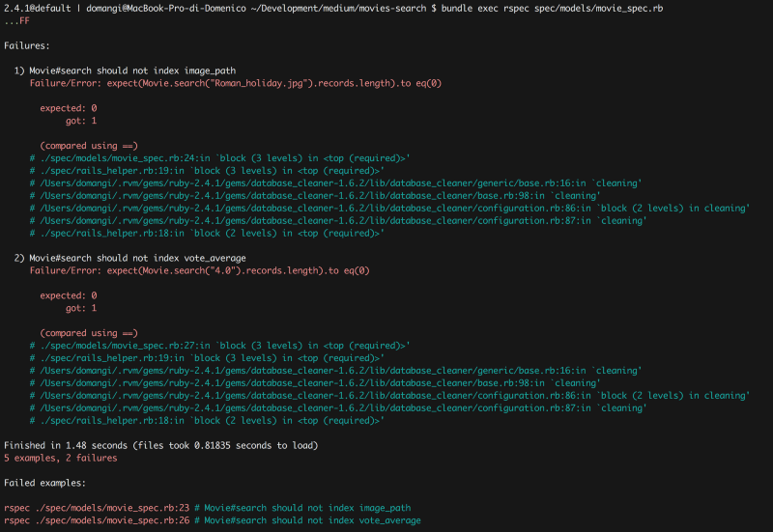The height and width of the screenshot is (532, 773).
Task: Click the red FF progress indicator
Action: [x=25, y=20]
